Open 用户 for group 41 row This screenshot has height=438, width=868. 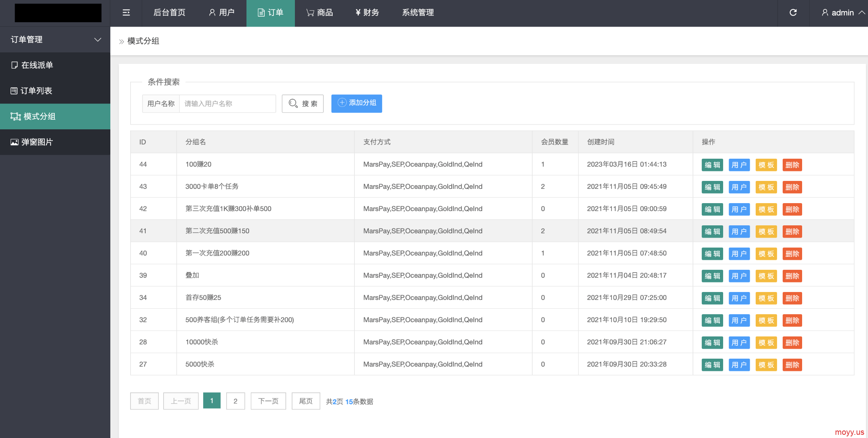tap(739, 232)
